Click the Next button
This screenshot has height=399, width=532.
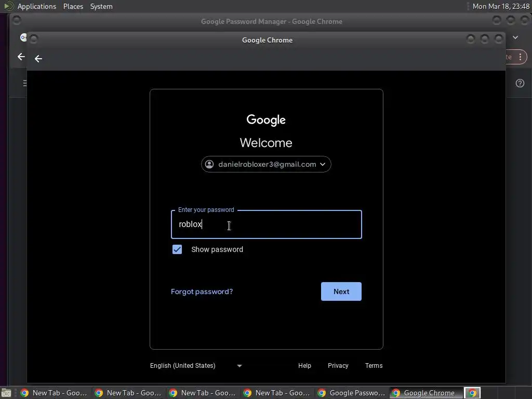coord(341,291)
